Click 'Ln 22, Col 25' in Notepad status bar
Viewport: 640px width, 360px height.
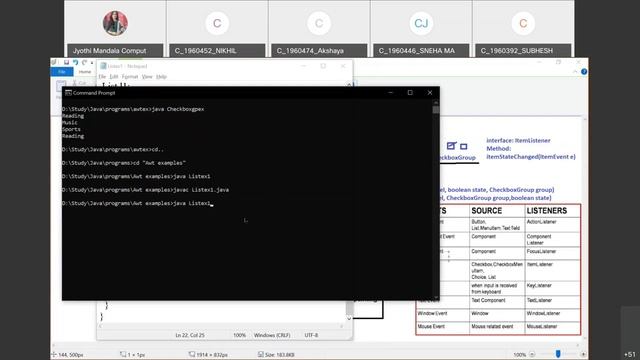(190, 335)
